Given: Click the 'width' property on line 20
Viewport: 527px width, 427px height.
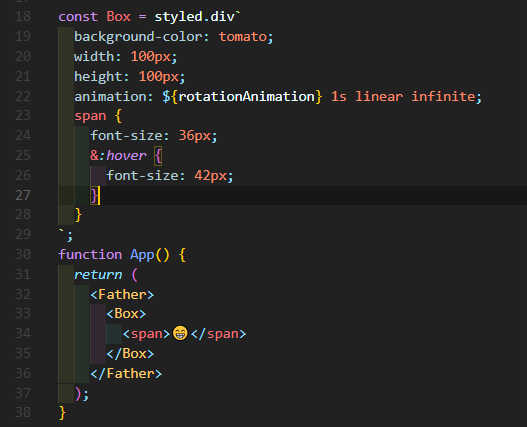Looking at the screenshot, I should point(94,56).
